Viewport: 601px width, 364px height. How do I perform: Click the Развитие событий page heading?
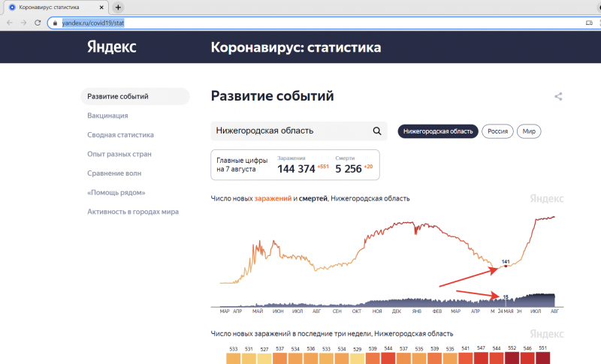[x=272, y=95]
